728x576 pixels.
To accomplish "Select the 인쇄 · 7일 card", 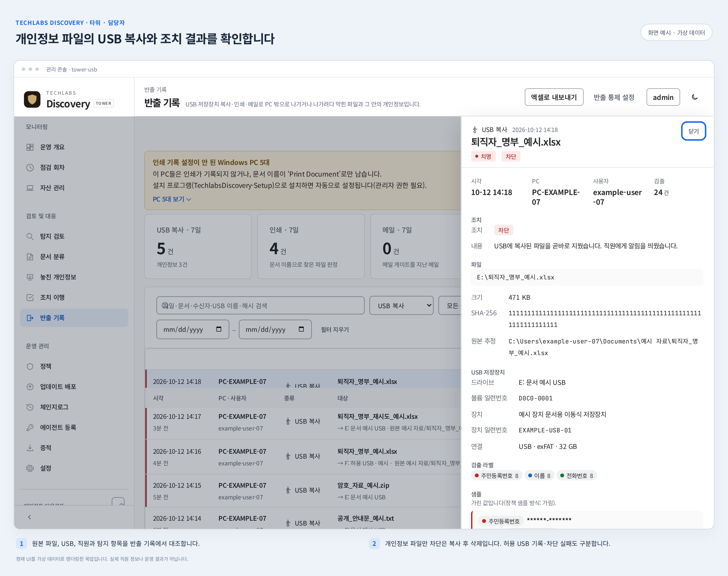I will (x=311, y=246).
